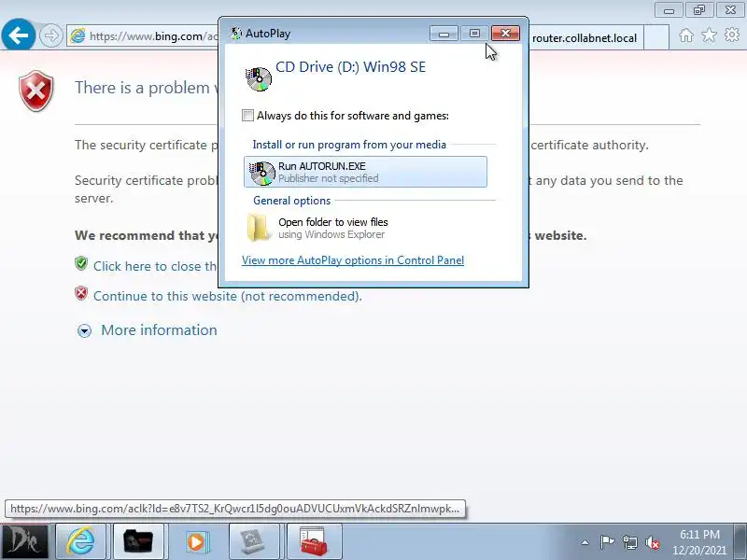Click the green shield icon beside close link
This screenshot has height=560, width=747.
[x=81, y=263]
